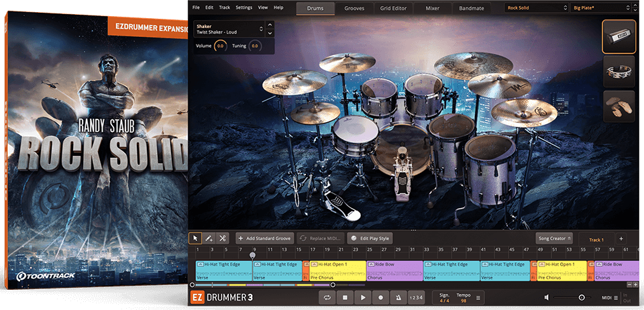Screen dimensions: 644x310
Task: Open the Shaker instrument selector dropdown
Action: click(x=229, y=29)
